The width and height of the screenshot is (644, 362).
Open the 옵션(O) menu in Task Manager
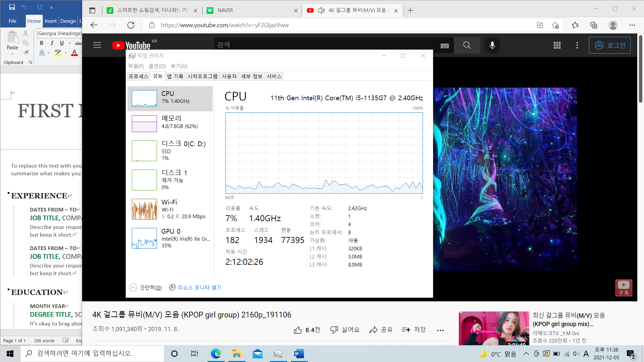pos(157,66)
